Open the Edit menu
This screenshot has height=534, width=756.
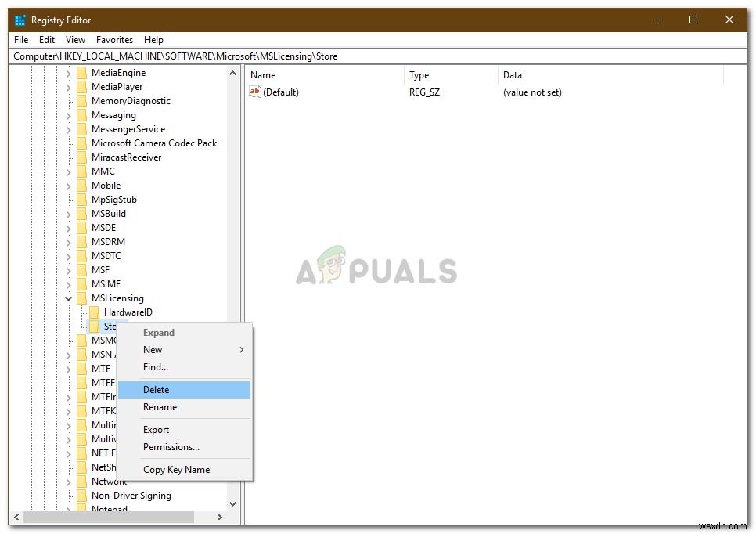click(47, 40)
